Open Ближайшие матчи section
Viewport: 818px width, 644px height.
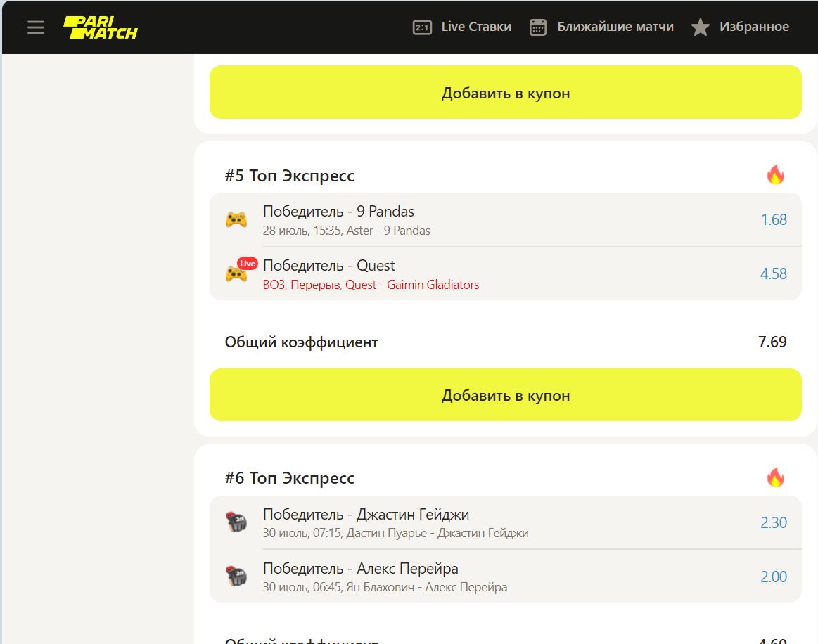click(x=615, y=27)
